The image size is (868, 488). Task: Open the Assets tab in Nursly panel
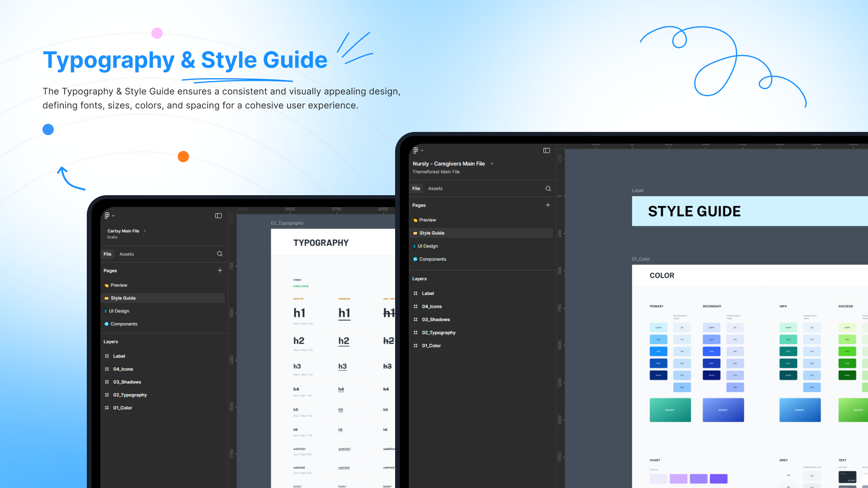[435, 188]
